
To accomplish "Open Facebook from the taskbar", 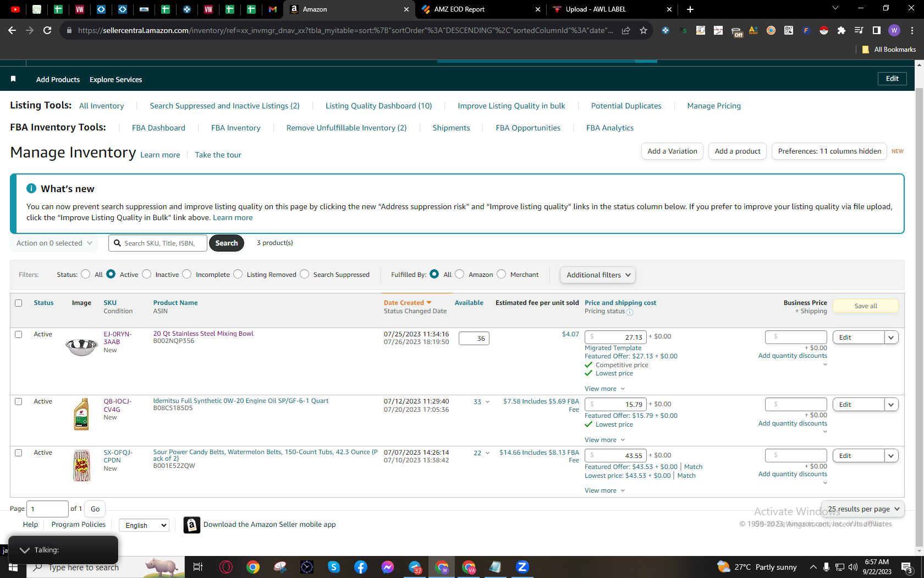I will point(361,567).
